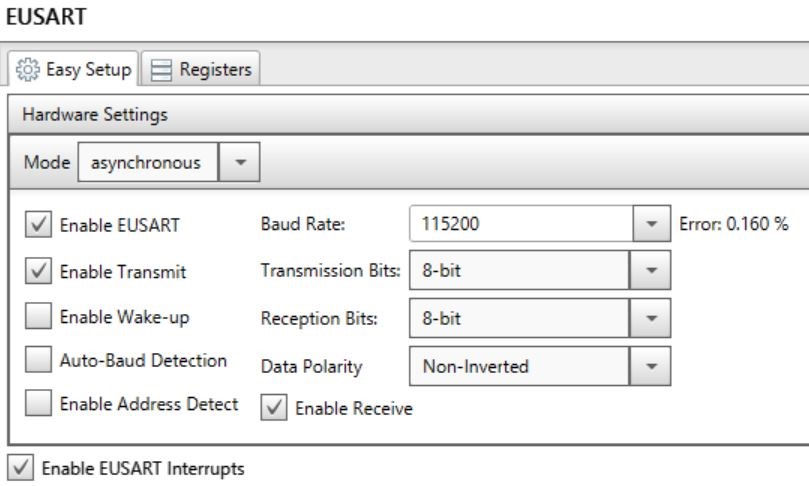Click the Baud Rate 115200 field

[x=520, y=224]
